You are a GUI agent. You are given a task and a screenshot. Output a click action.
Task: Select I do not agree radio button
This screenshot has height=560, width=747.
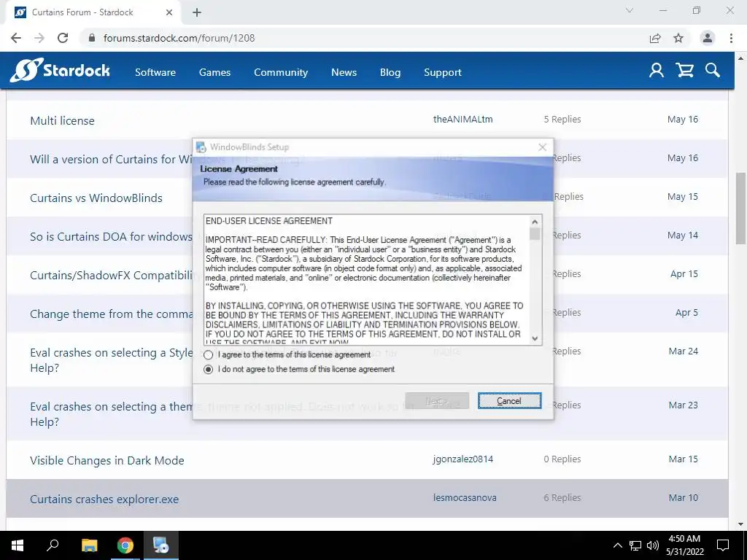208,369
